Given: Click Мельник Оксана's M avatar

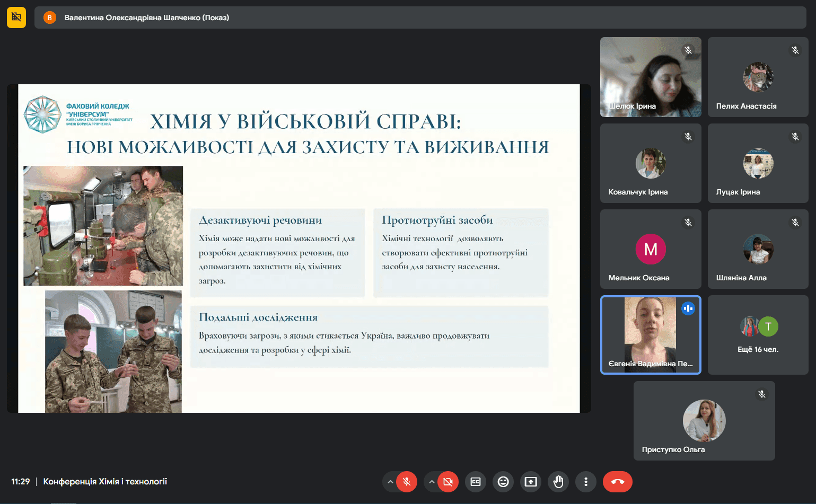Looking at the screenshot, I should [x=651, y=249].
